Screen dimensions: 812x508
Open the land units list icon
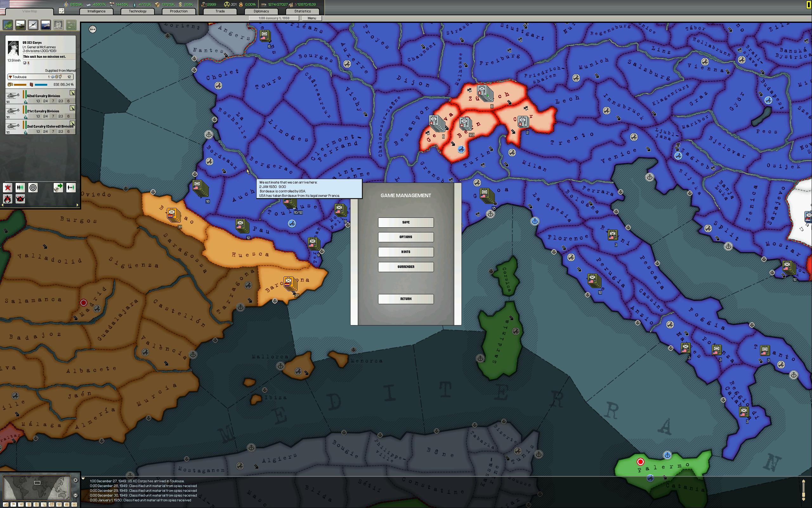pos(20,24)
